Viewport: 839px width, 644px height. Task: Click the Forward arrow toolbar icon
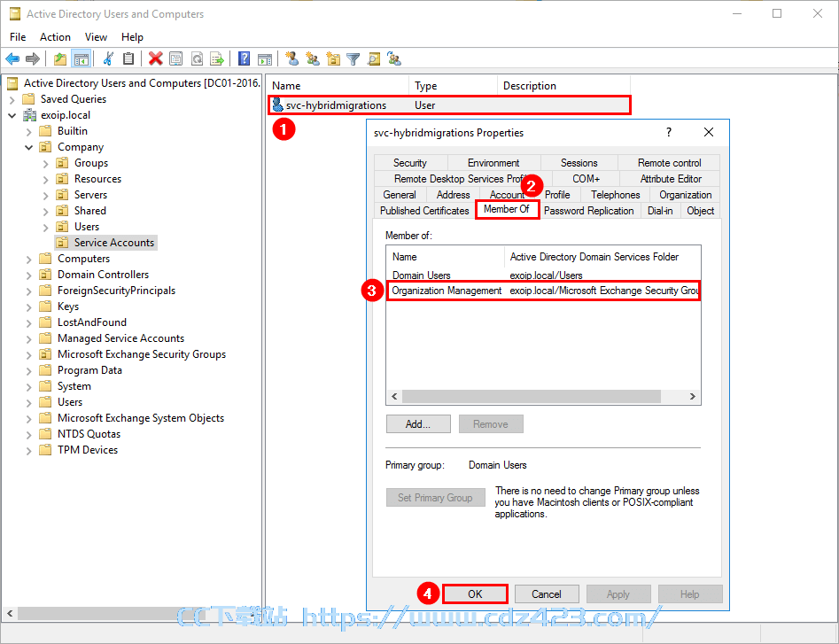point(33,58)
